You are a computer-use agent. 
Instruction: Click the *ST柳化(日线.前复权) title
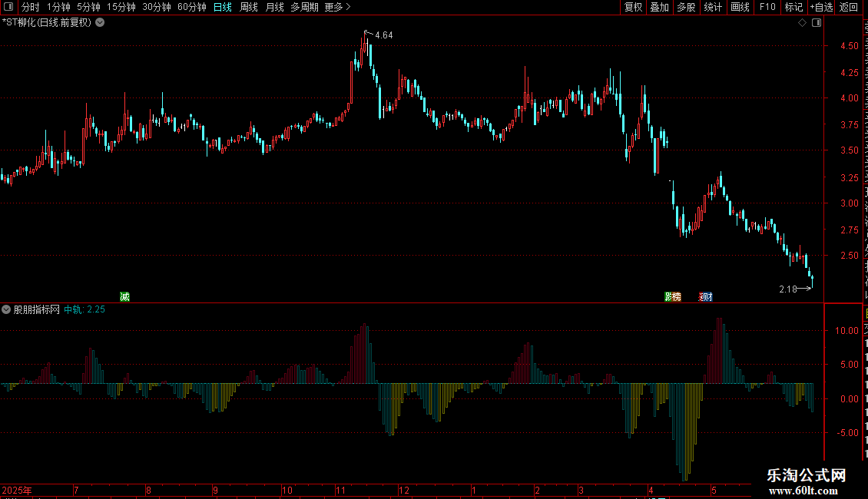click(x=47, y=23)
